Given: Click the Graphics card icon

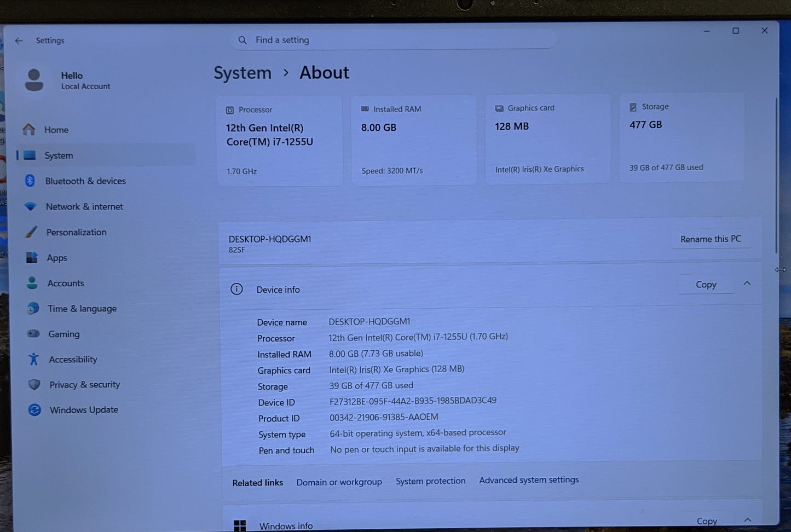Looking at the screenshot, I should point(499,108).
